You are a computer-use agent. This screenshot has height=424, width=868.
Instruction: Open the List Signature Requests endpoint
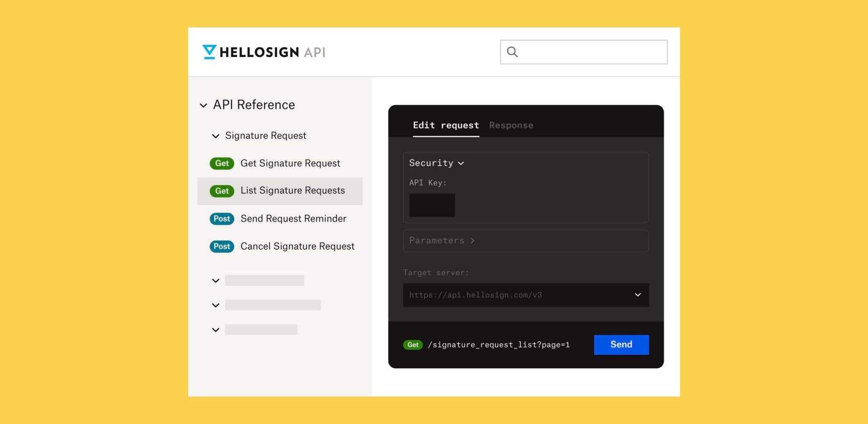click(292, 191)
